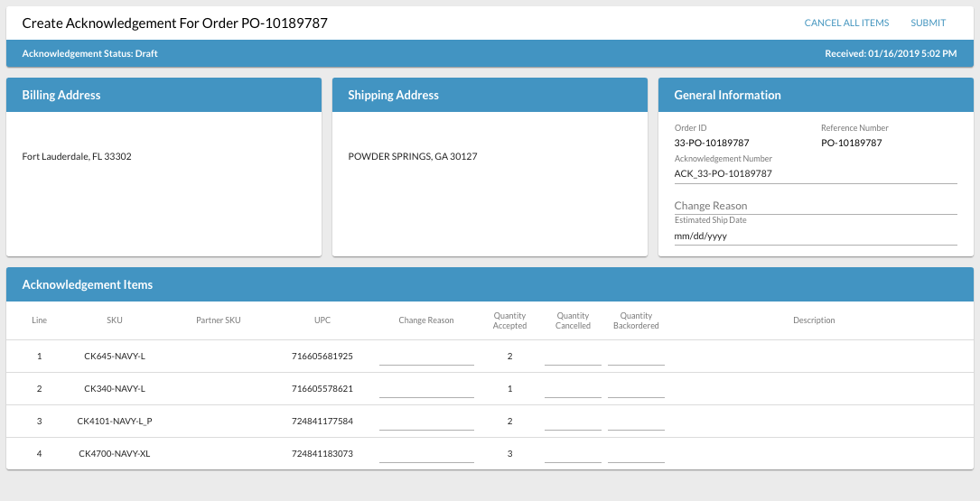Open Change Reason for line 1
Image resolution: width=980 pixels, height=501 pixels.
pos(426,357)
